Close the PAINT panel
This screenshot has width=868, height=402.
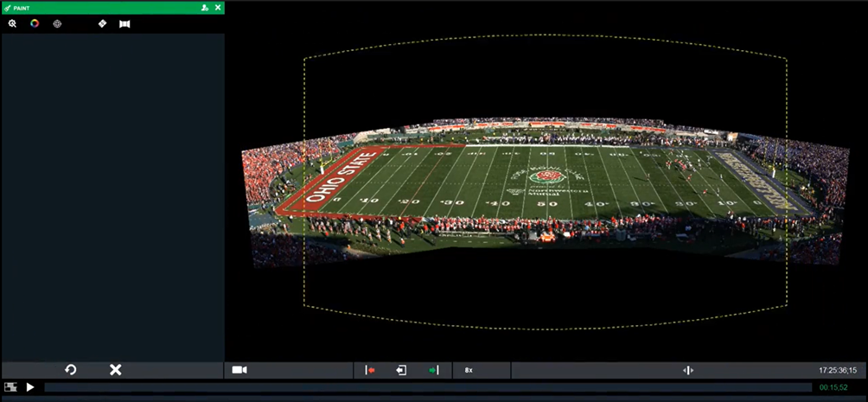pos(218,8)
